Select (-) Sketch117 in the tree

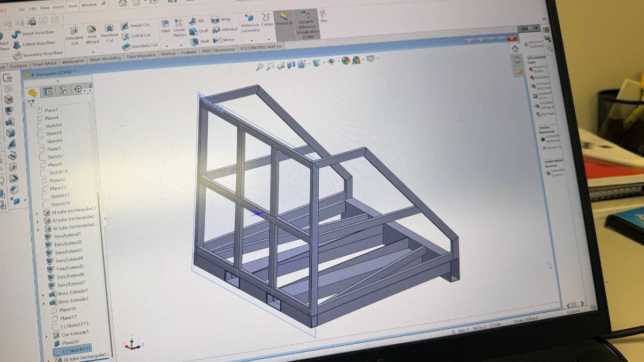72,351
